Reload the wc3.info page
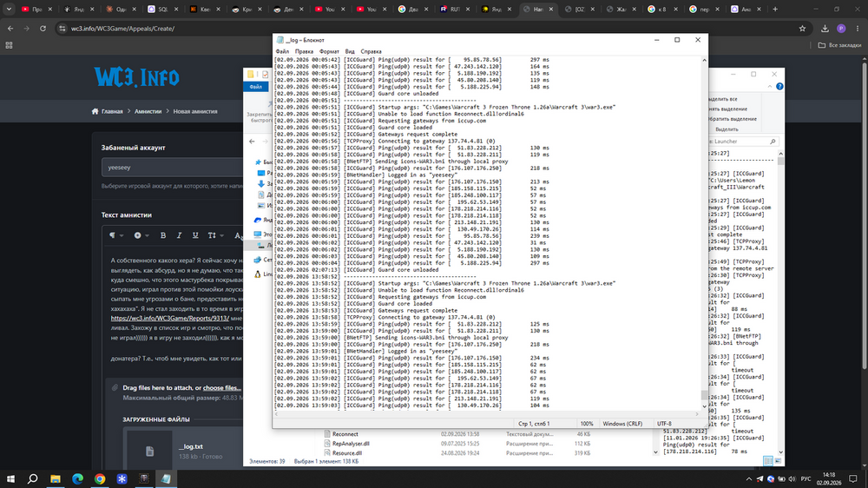This screenshot has height=488, width=868. (x=43, y=29)
